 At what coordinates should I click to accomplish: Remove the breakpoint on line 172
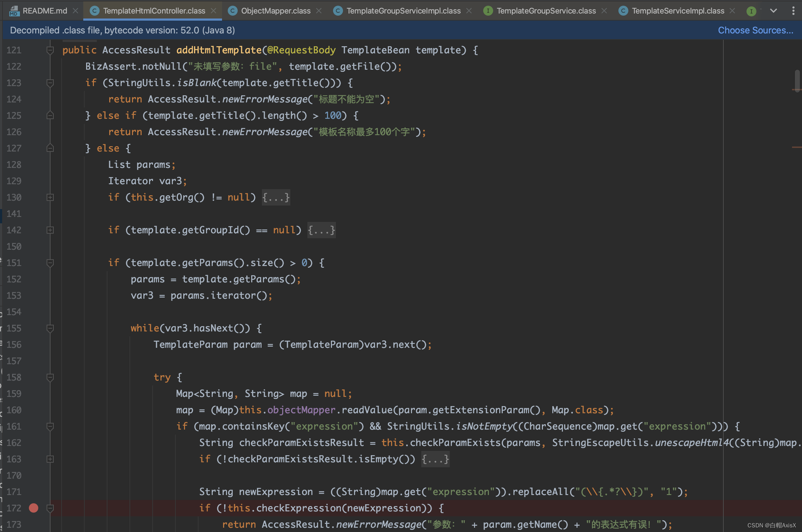pos(33,508)
